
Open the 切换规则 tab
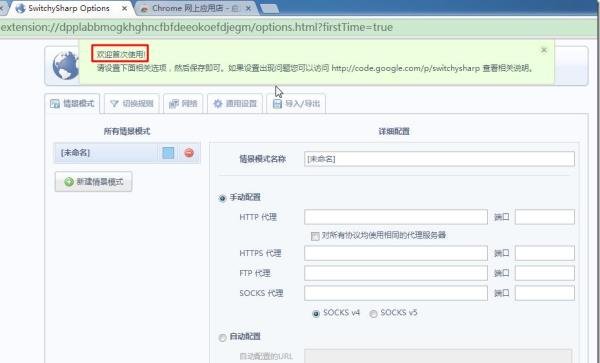[x=132, y=104]
